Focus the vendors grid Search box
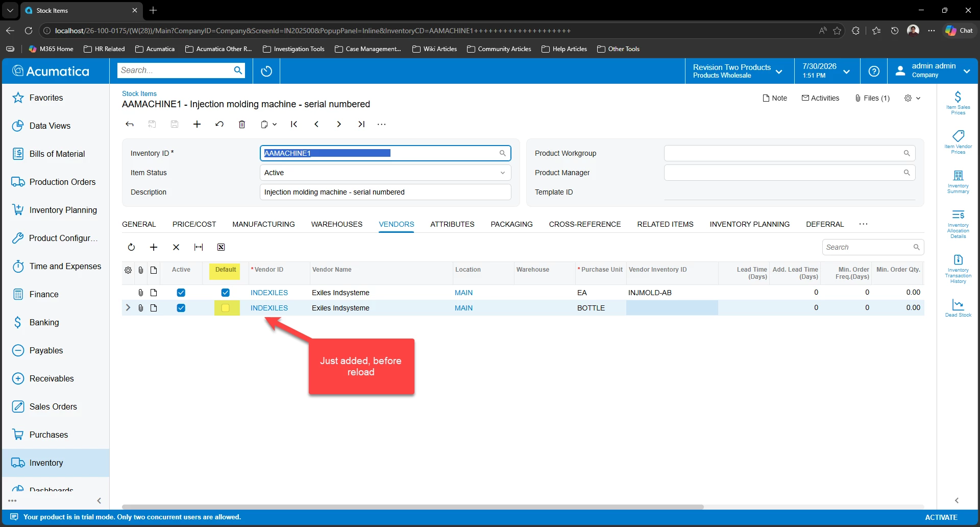Image resolution: width=980 pixels, height=527 pixels. pos(873,247)
